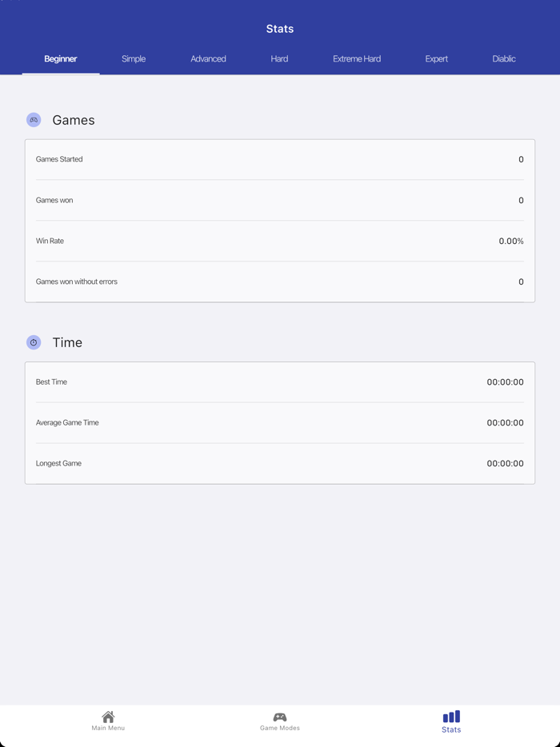Click the Games won without errors row
The width and height of the screenshot is (560, 747).
point(279,282)
